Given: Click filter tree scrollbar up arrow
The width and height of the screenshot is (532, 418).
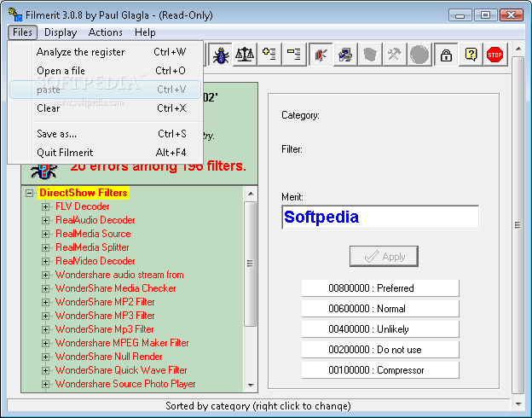Looking at the screenshot, I should coord(251,194).
